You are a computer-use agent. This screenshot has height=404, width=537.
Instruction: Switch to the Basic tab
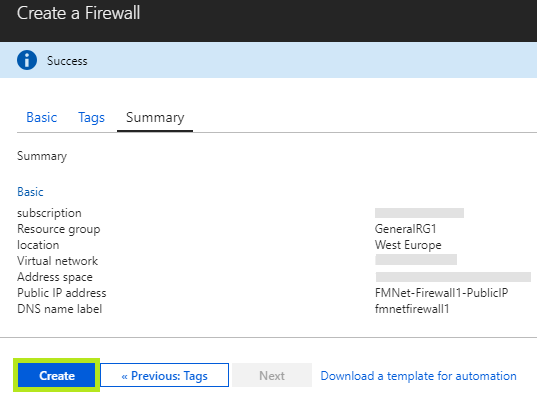click(x=41, y=117)
